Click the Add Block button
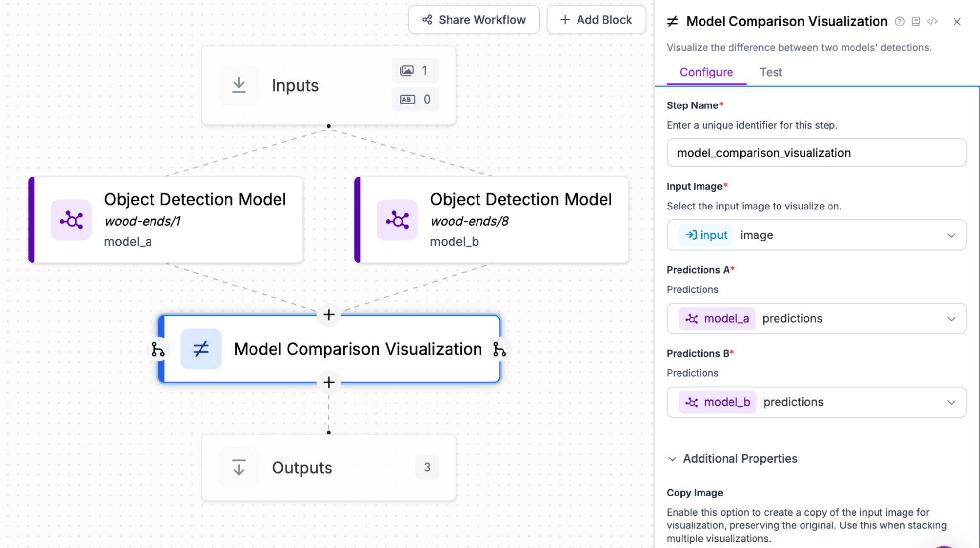Image resolution: width=980 pixels, height=548 pixels. (x=596, y=20)
